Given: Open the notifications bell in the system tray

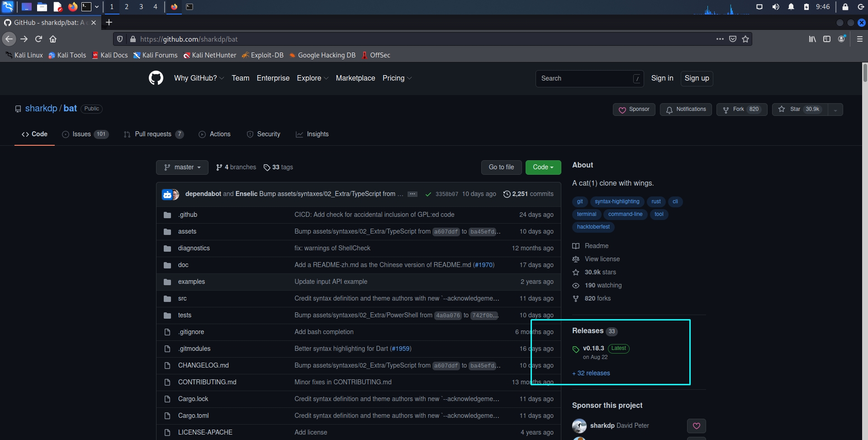Looking at the screenshot, I should pyautogui.click(x=791, y=7).
